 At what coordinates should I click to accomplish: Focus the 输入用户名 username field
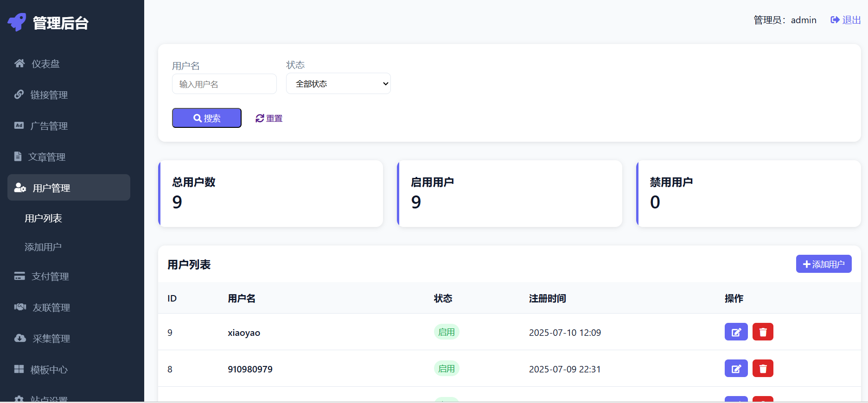click(x=224, y=84)
